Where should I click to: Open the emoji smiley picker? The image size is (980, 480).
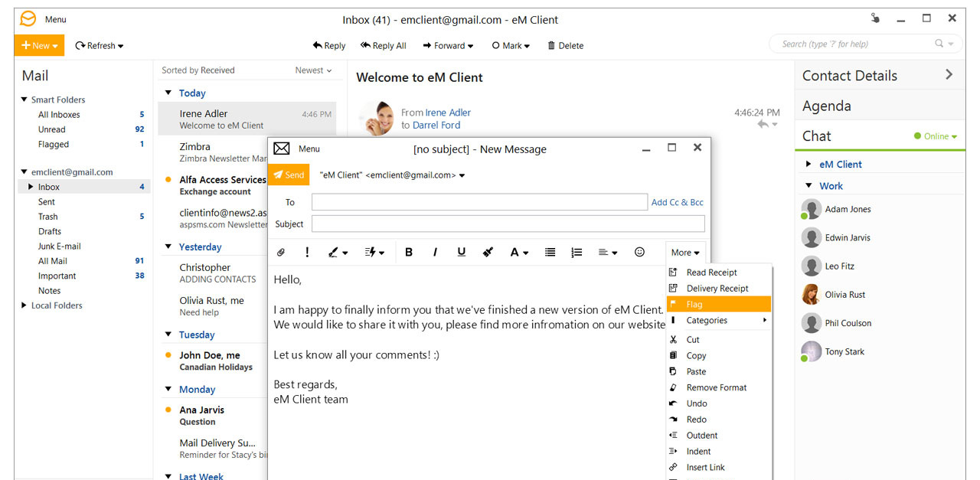(x=639, y=252)
